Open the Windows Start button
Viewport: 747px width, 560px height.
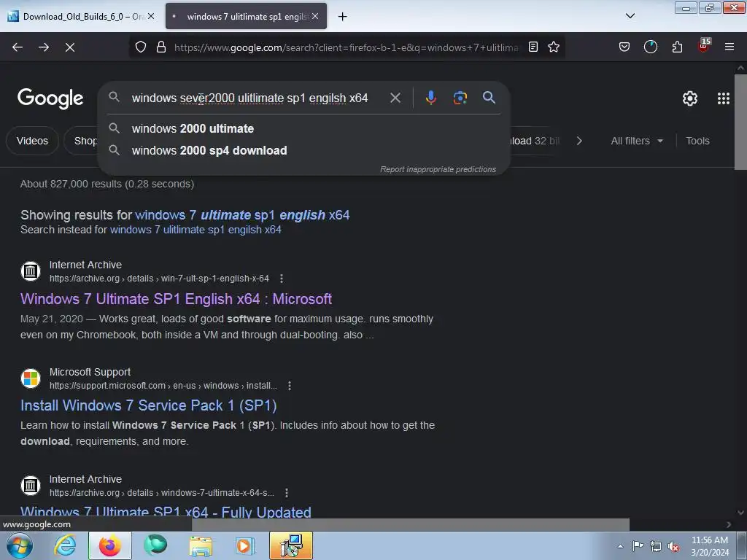20,545
